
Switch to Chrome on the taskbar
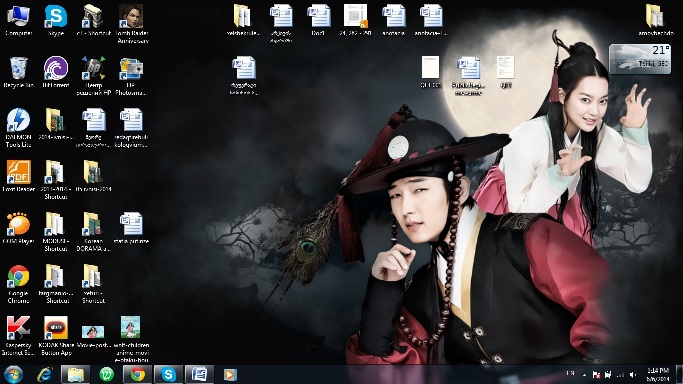pyautogui.click(x=138, y=374)
